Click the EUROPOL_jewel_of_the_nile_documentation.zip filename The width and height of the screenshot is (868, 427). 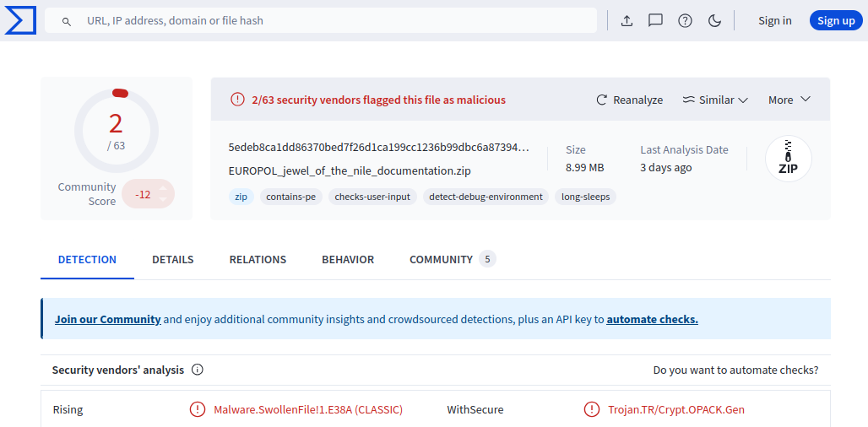coord(350,171)
